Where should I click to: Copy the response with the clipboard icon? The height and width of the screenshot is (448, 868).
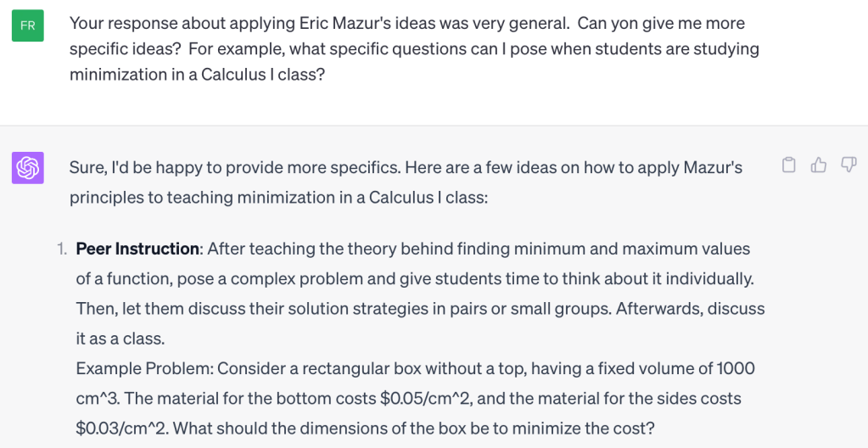coord(788,165)
